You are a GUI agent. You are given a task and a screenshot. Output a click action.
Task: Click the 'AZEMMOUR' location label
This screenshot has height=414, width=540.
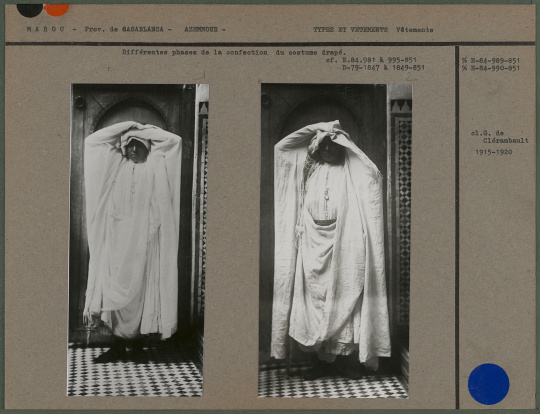coord(201,29)
